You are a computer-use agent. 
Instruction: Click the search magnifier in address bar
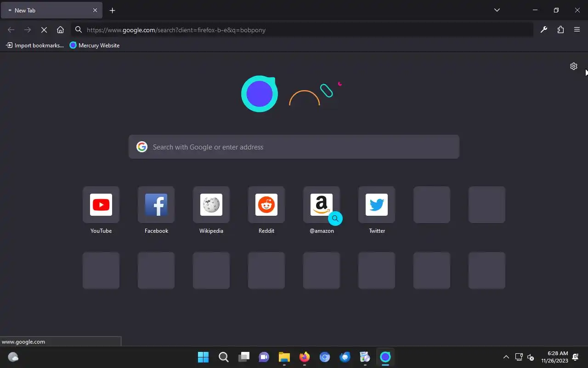pos(78,30)
